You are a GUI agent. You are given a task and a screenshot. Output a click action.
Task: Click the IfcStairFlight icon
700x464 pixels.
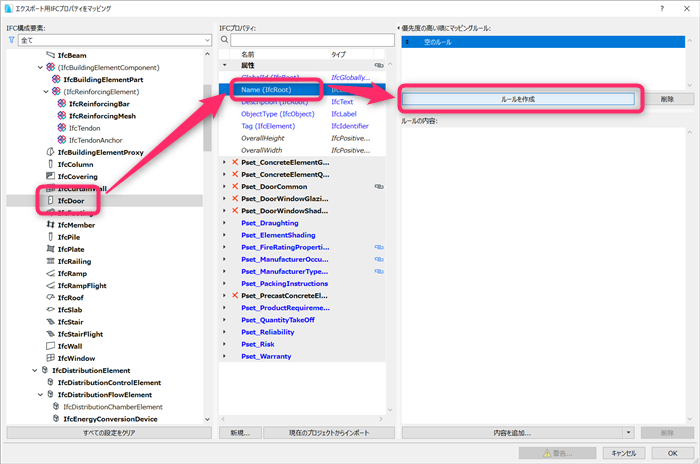pyautogui.click(x=50, y=334)
